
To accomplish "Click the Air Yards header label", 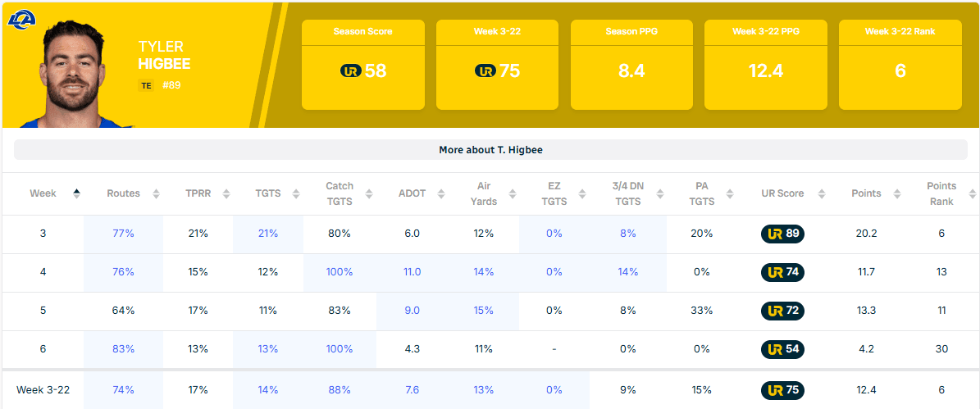I will (483, 193).
